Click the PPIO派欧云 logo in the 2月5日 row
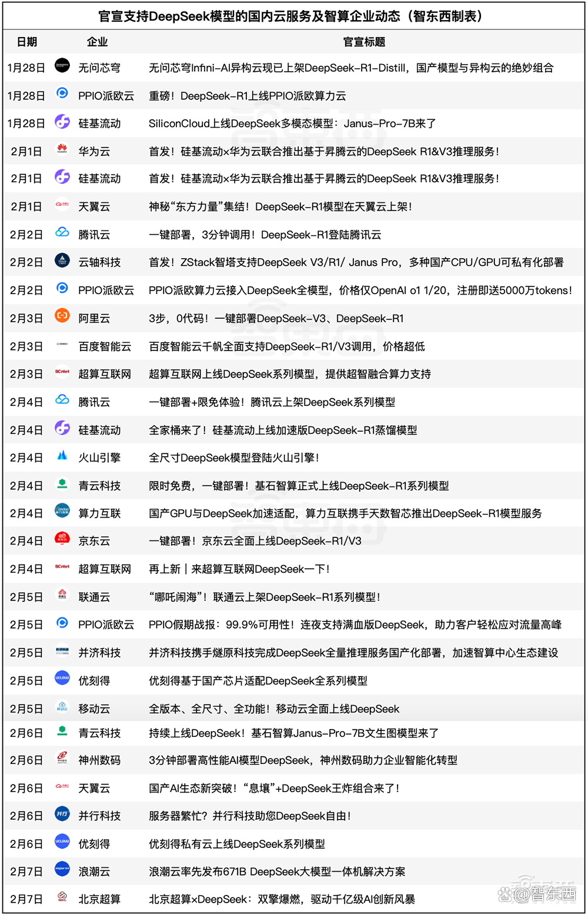Image resolution: width=588 pixels, height=915 pixels. (x=62, y=623)
